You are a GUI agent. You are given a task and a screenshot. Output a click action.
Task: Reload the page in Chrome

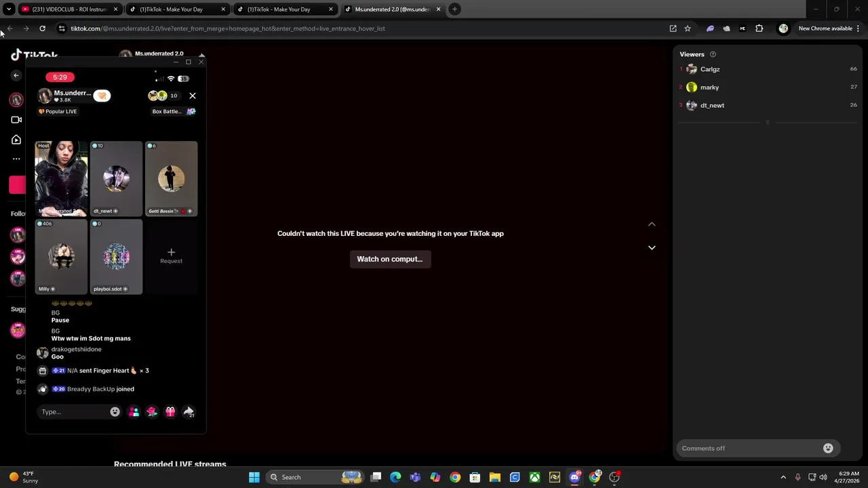pyautogui.click(x=42, y=28)
